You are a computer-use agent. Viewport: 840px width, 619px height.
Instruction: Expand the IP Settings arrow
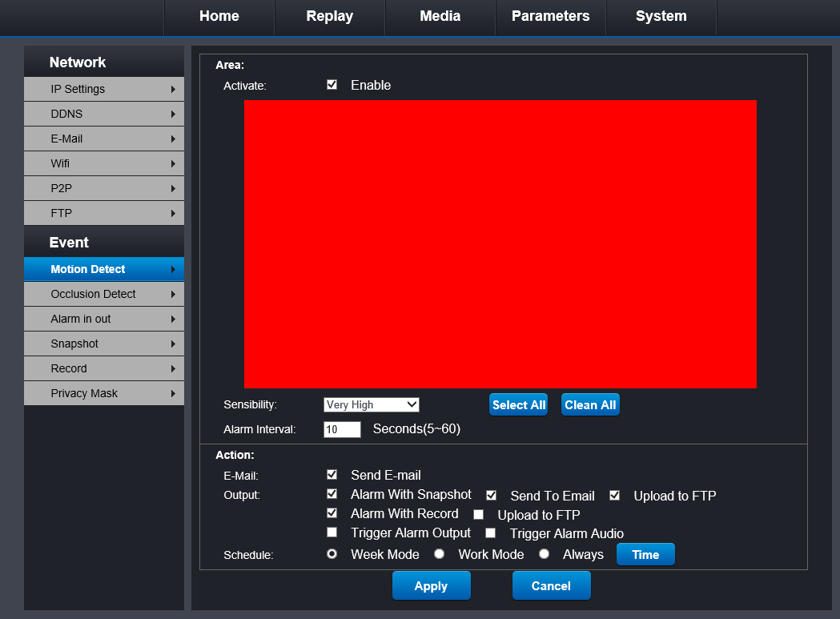(x=173, y=89)
